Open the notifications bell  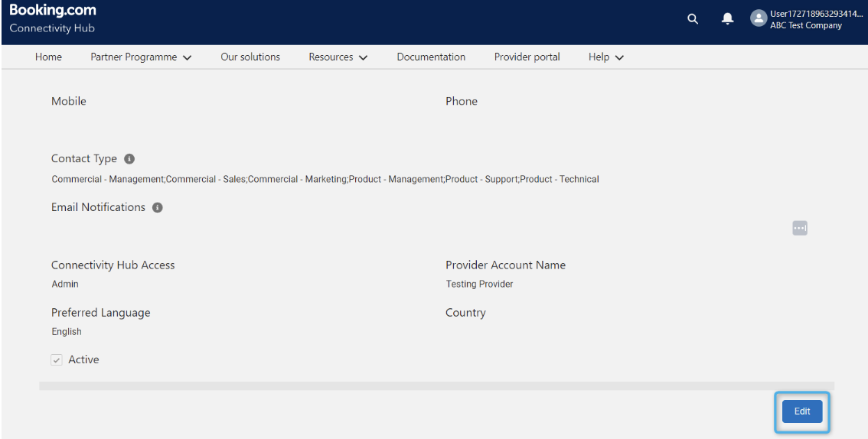tap(727, 19)
